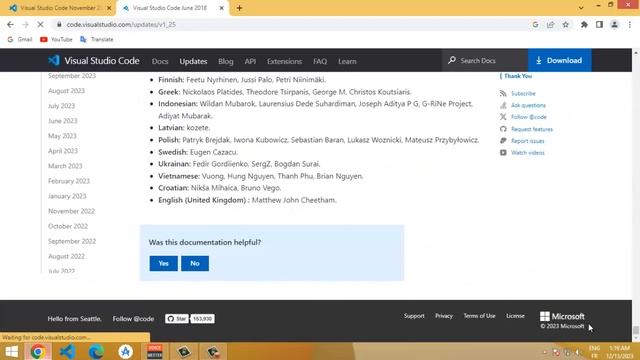Viewport: 640px width, 360px height.
Task: Click the Google icon in address bar
Action: click(535, 24)
